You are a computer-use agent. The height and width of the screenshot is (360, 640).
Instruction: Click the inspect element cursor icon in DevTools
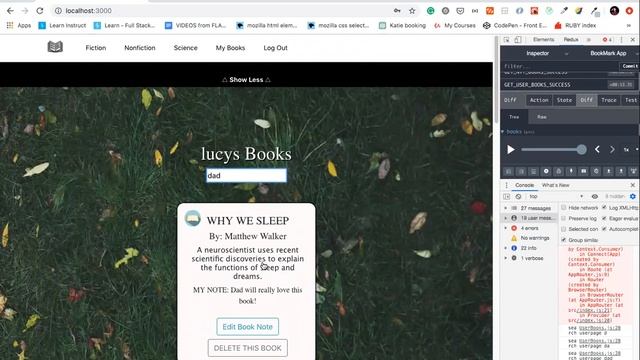point(507,40)
